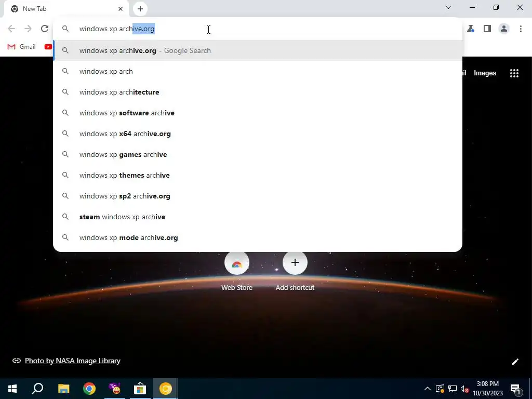The height and width of the screenshot is (399, 532).
Task: Reload the current page
Action: click(x=45, y=29)
